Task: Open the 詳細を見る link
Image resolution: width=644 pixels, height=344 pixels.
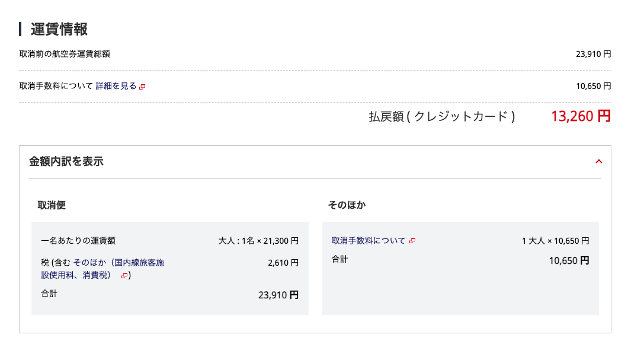Action: tap(116, 86)
